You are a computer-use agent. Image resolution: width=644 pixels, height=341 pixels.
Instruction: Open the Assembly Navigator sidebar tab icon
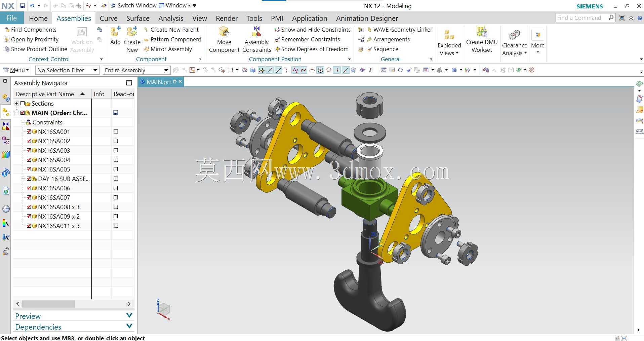(x=6, y=112)
